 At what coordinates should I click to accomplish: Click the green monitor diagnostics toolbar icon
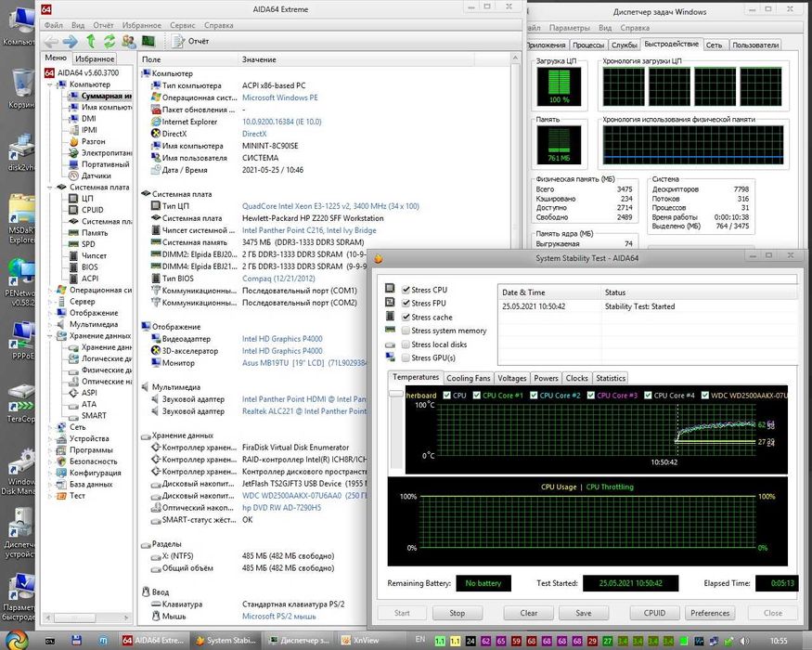coord(148,42)
